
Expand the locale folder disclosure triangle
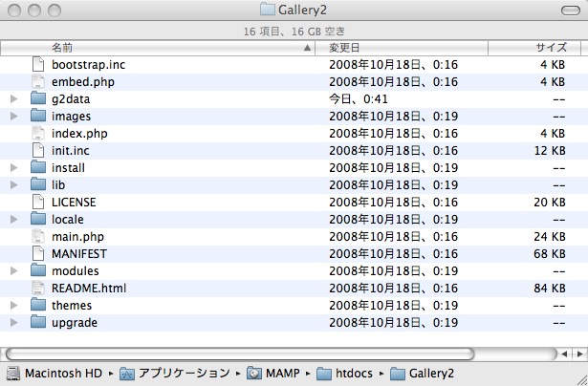tap(14, 219)
